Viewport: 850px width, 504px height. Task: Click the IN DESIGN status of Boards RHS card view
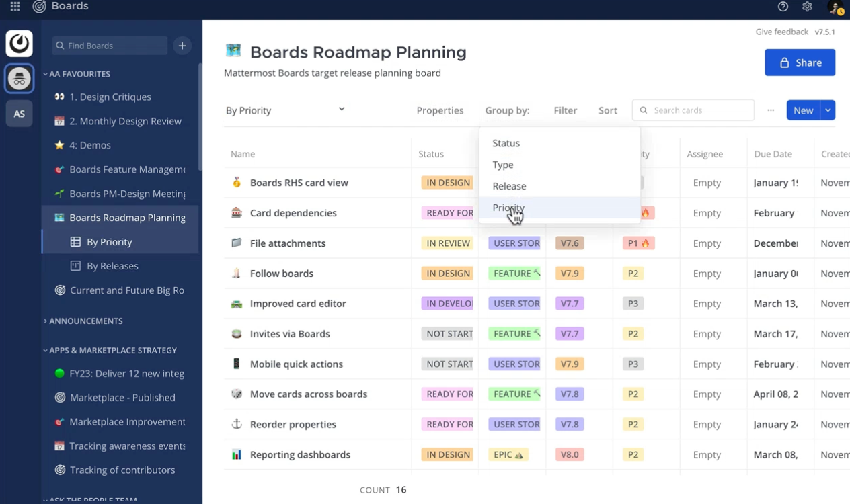pyautogui.click(x=447, y=183)
